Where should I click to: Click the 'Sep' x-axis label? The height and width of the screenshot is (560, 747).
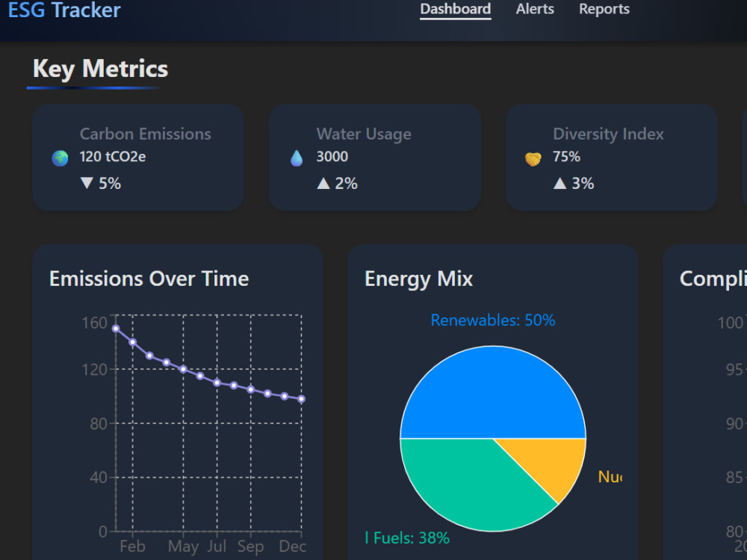coord(250,547)
